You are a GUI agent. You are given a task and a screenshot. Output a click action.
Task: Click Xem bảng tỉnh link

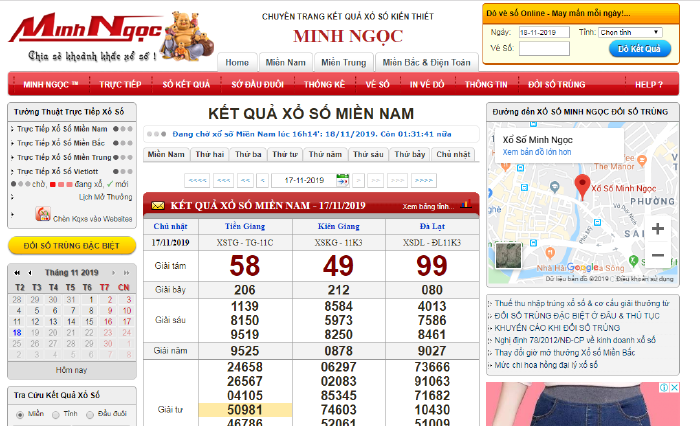point(428,206)
